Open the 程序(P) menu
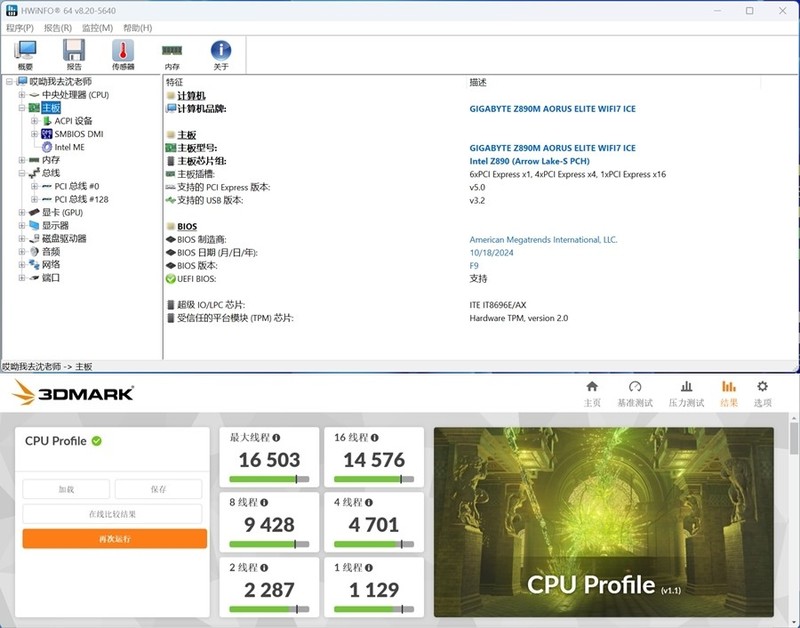The width and height of the screenshot is (800, 628). click(x=20, y=28)
